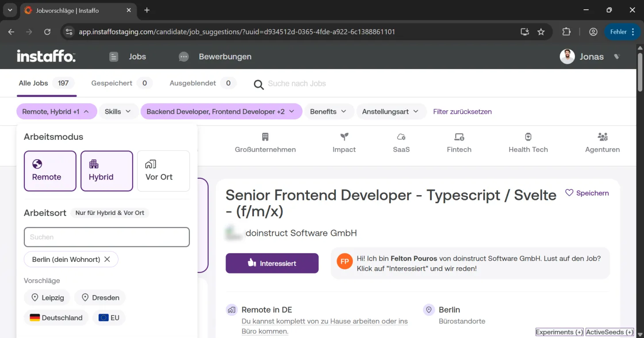Image resolution: width=644 pixels, height=338 pixels.
Task: Click the FP recruiter avatar
Action: [x=345, y=261]
